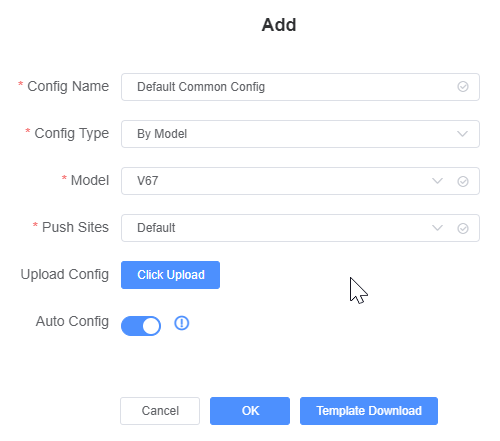Screen dimensions: 500x441
Task: Click the validation checkmark in Model field
Action: click(463, 181)
